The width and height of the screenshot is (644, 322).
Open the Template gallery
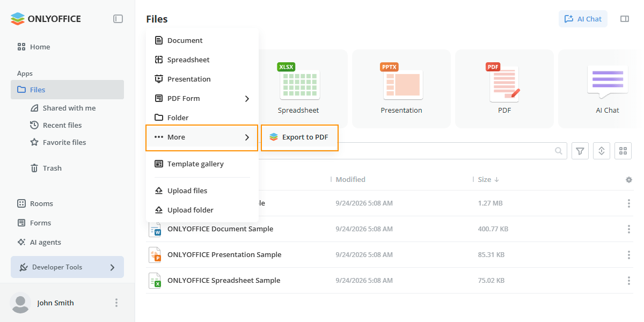(x=202, y=164)
